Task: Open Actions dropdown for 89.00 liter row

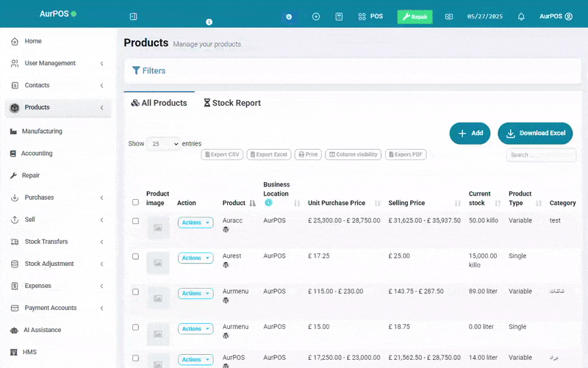Action: click(x=196, y=293)
